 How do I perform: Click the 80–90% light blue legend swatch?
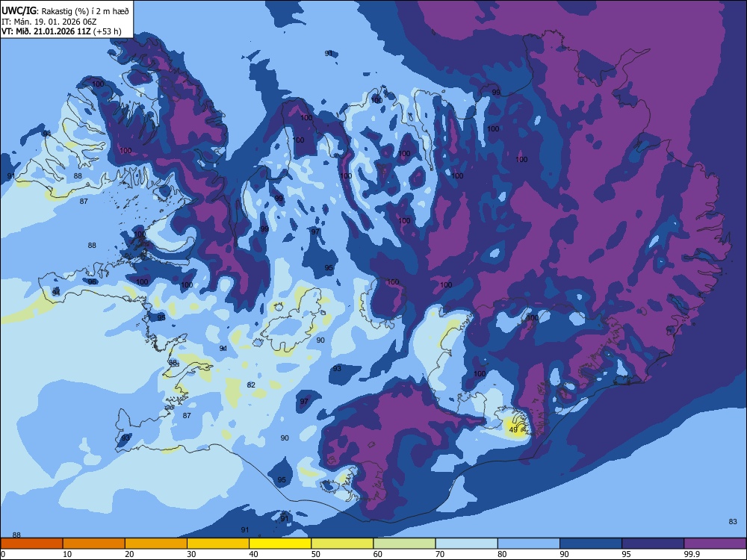529,544
